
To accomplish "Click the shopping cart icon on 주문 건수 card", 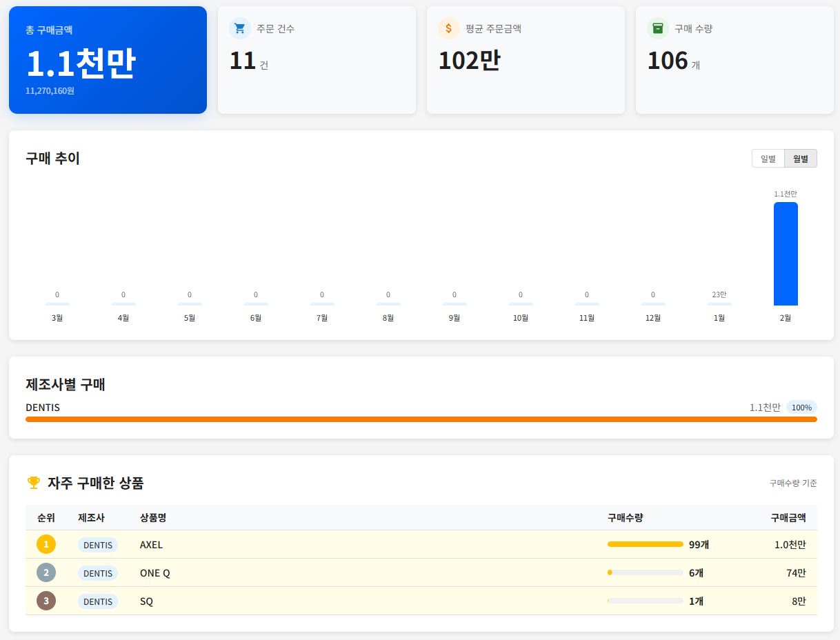I will 239,28.
